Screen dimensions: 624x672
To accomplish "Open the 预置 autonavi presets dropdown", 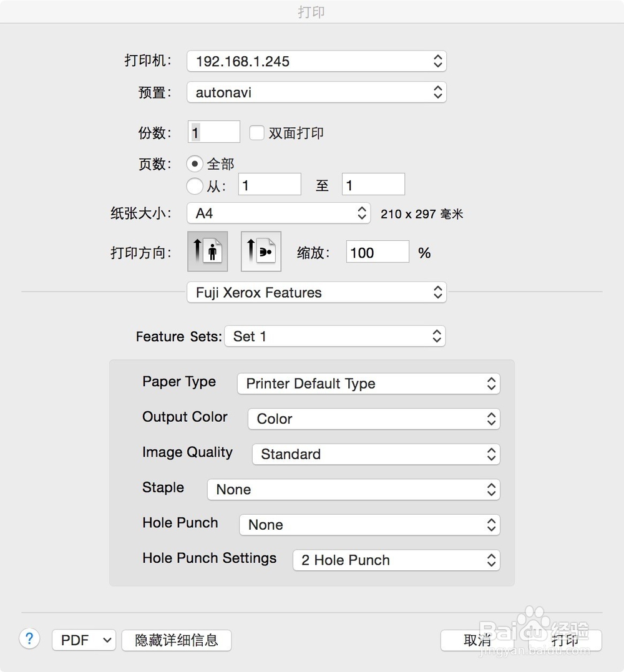I will point(316,92).
